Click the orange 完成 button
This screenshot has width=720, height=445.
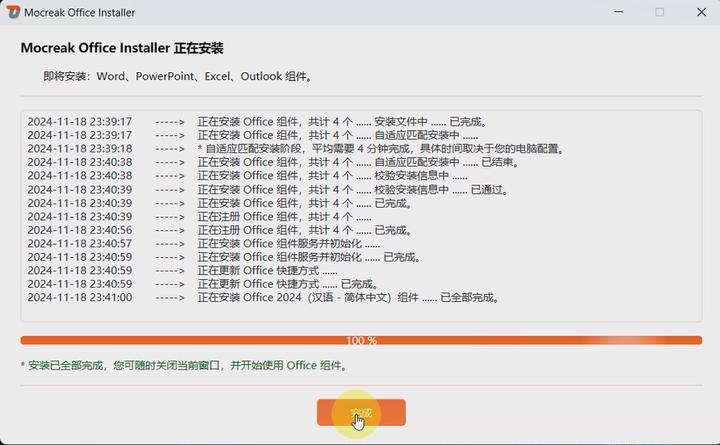pyautogui.click(x=361, y=412)
